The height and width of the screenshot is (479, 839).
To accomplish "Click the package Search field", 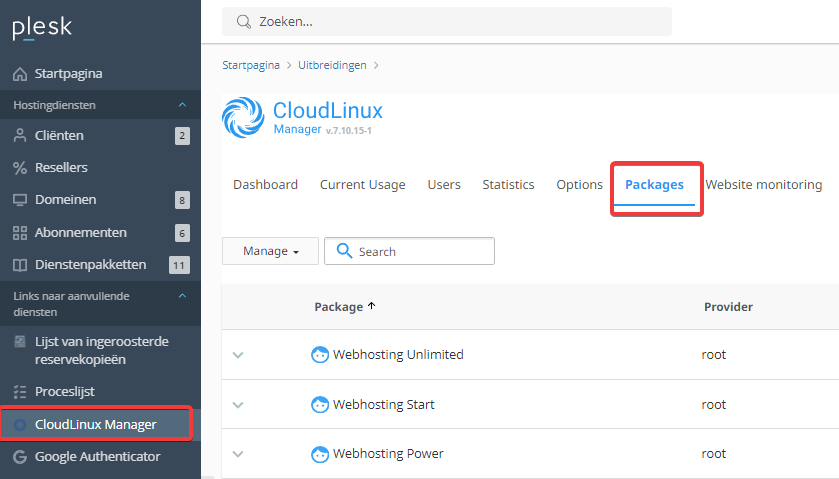I will click(409, 251).
